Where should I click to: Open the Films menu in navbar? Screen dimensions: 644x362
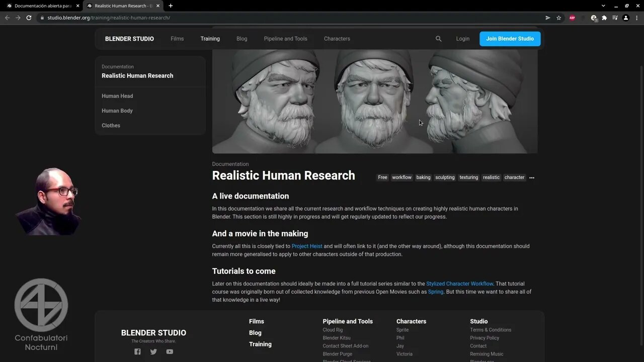[x=177, y=39]
